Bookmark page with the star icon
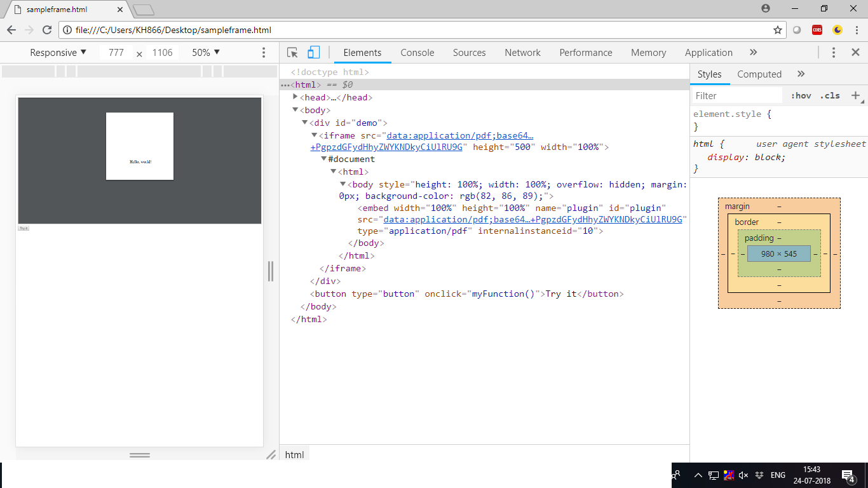The width and height of the screenshot is (868, 488). click(777, 30)
